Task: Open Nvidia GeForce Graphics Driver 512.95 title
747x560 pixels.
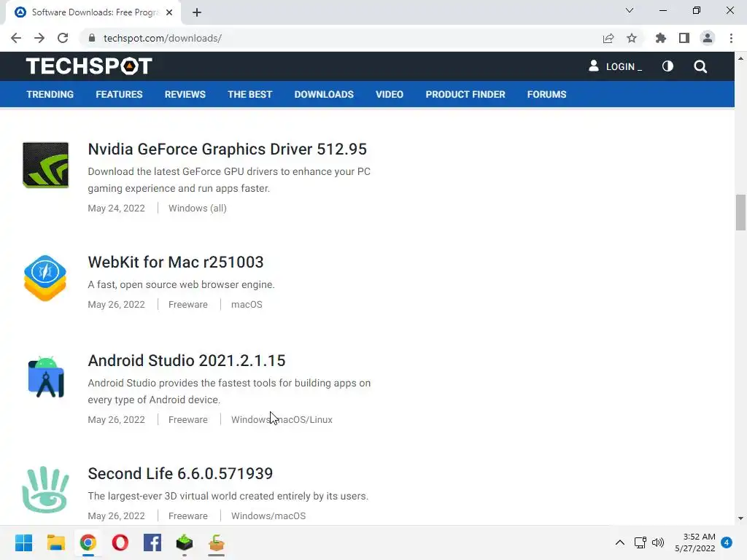Action: [x=228, y=149]
